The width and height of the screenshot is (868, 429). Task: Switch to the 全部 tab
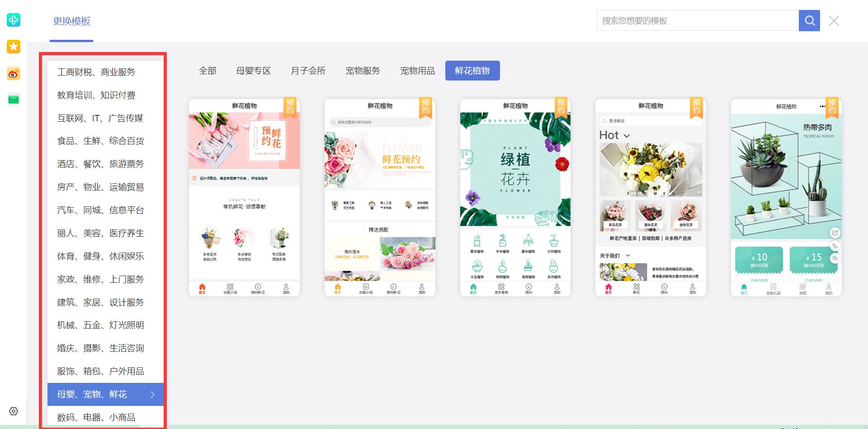(x=208, y=71)
